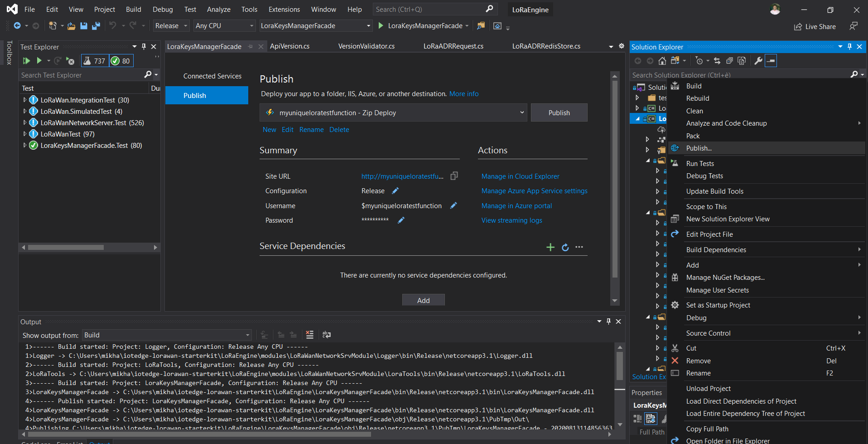Viewport: 868px width, 444px height.
Task: Click Manage in Cloud Explorer link
Action: tap(520, 176)
